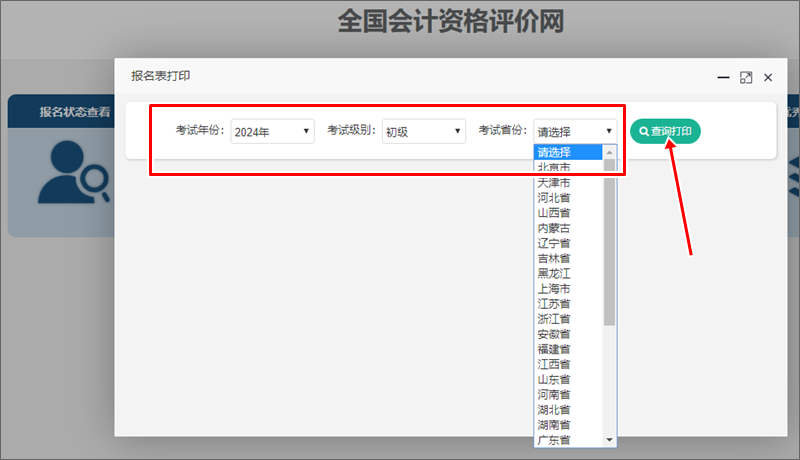
Task: Pick 内蒙古 in the dropdown list
Action: tap(568, 228)
